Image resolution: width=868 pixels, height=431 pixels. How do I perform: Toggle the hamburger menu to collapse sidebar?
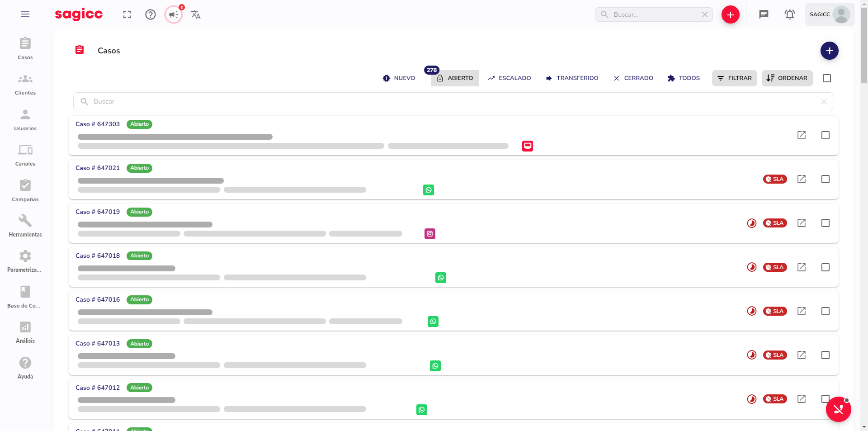25,14
